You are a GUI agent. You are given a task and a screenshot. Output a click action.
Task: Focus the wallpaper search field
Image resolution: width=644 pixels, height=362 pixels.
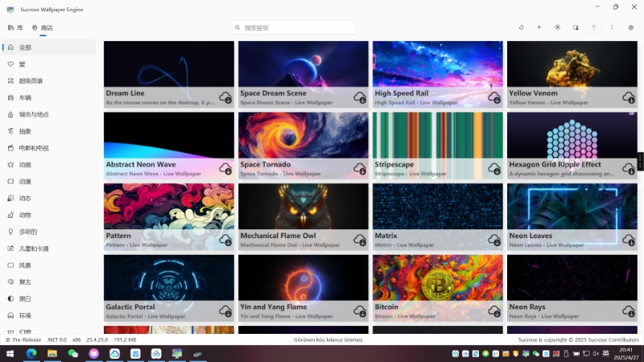point(293,27)
